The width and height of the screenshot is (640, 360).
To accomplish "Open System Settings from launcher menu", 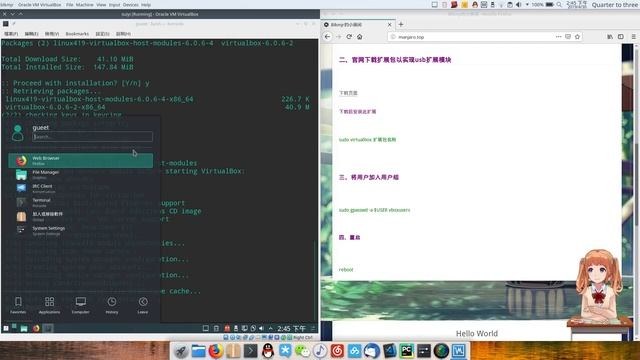I will (80, 231).
